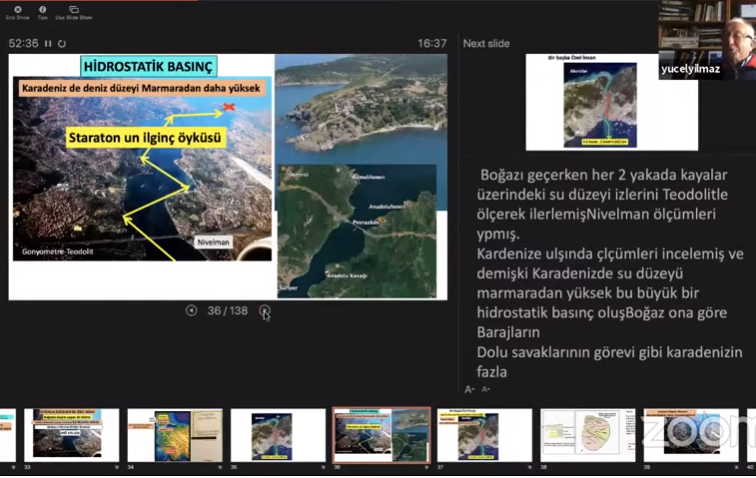Click the End Show icon
The width and height of the screenshot is (756, 478).
click(18, 10)
